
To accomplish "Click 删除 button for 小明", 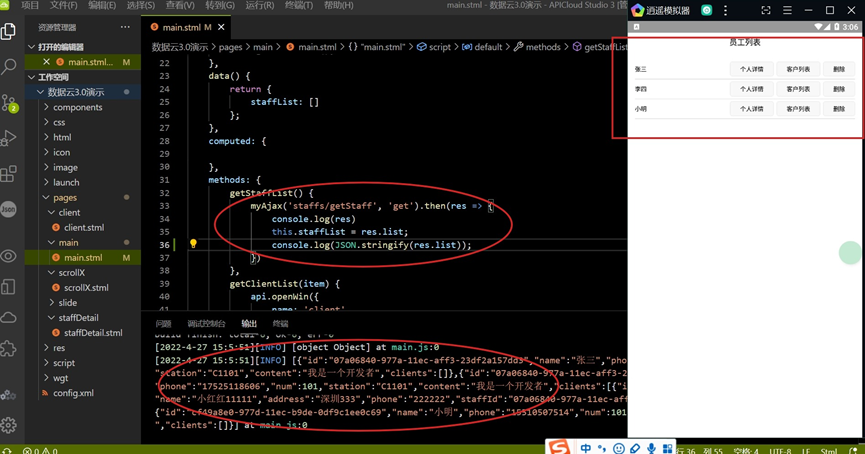I will [x=839, y=109].
